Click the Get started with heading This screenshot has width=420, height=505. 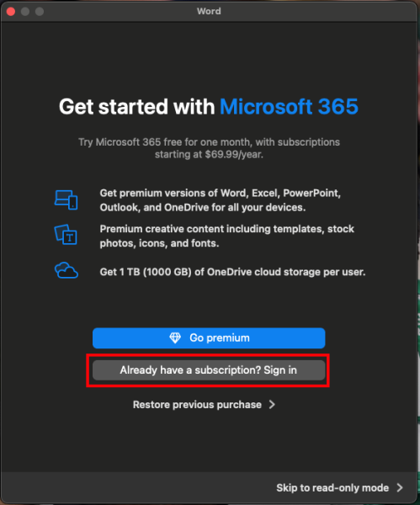[137, 107]
